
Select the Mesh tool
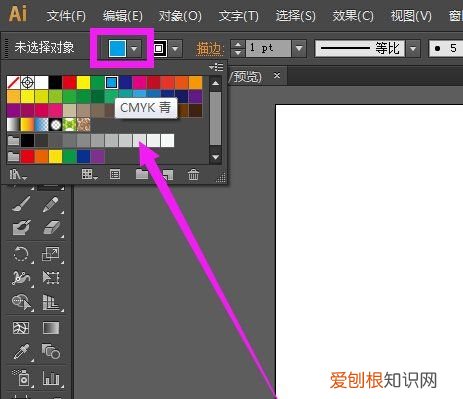(21, 328)
